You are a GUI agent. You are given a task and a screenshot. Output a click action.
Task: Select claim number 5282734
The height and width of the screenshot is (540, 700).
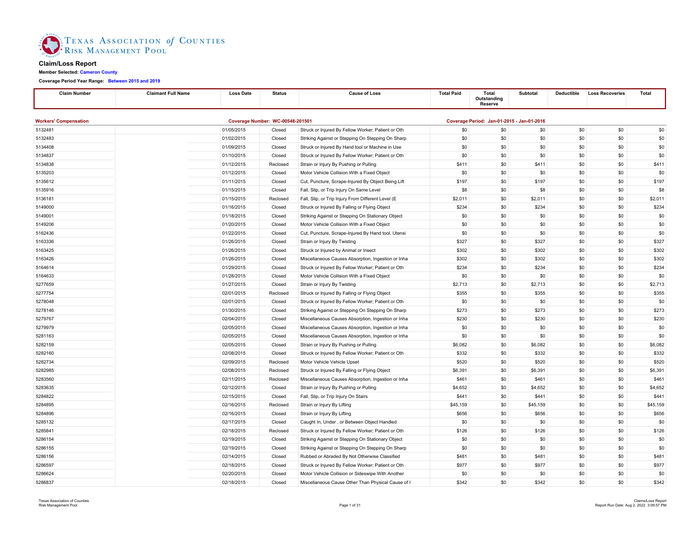(45, 362)
